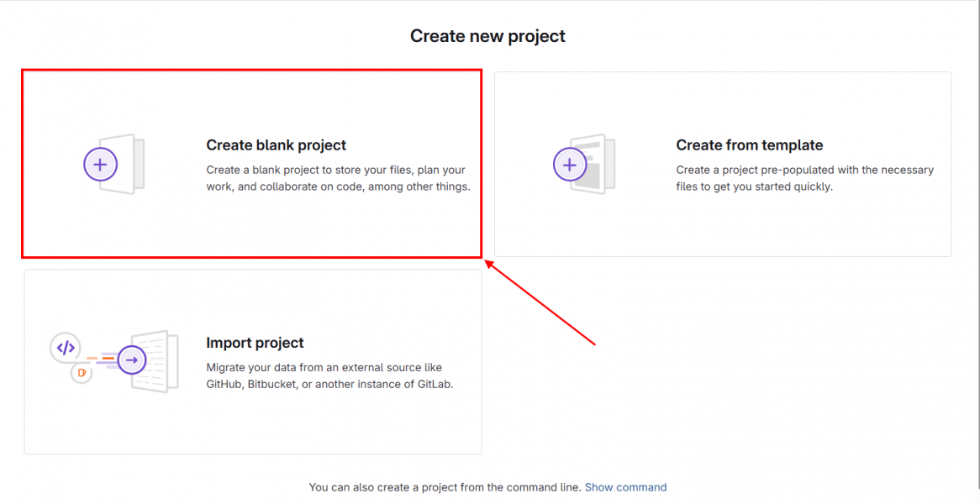Click the code brackets icon in the import illustration
The image size is (980, 504).
[66, 348]
